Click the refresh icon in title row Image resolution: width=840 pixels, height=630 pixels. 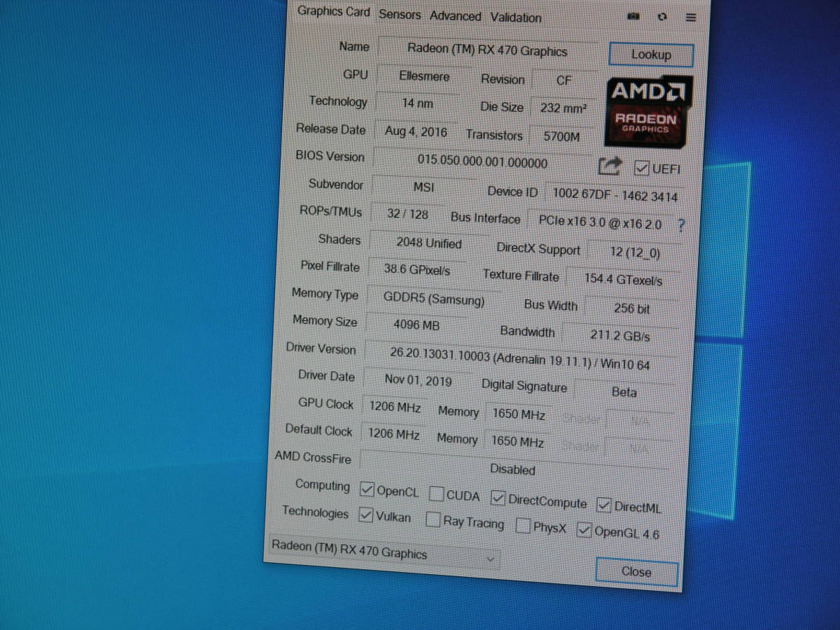coord(662,17)
